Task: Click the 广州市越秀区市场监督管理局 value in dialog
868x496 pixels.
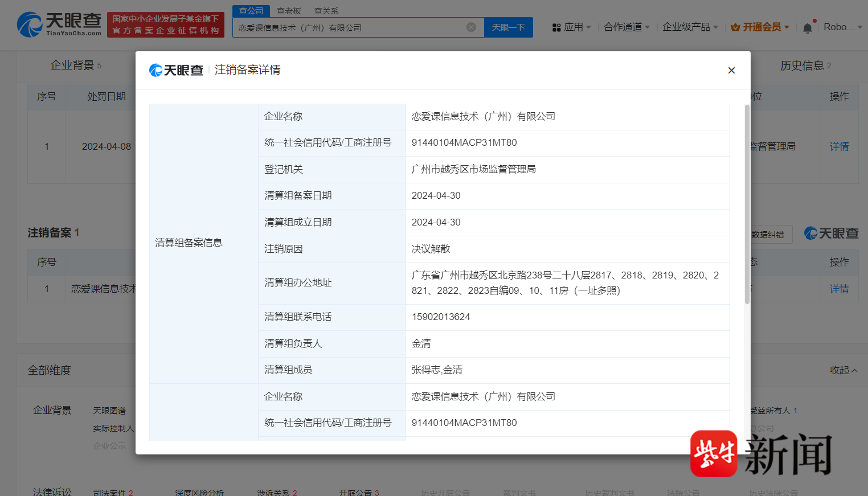Action: pyautogui.click(x=474, y=169)
